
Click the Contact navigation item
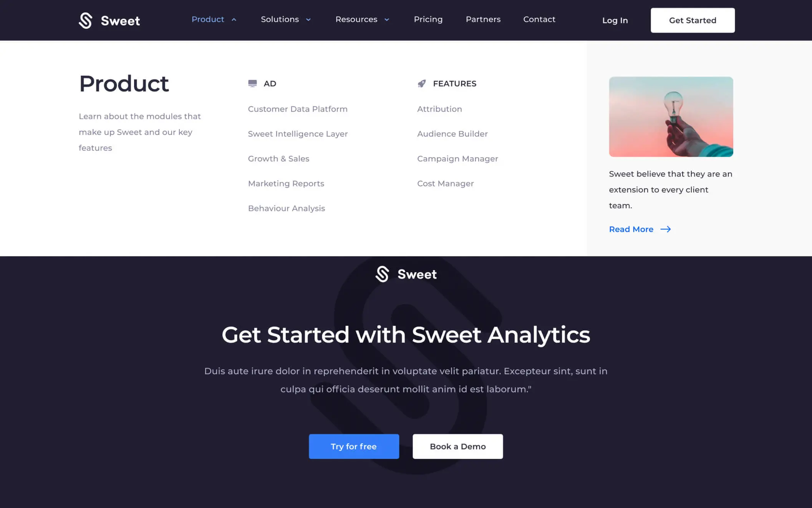pos(539,19)
